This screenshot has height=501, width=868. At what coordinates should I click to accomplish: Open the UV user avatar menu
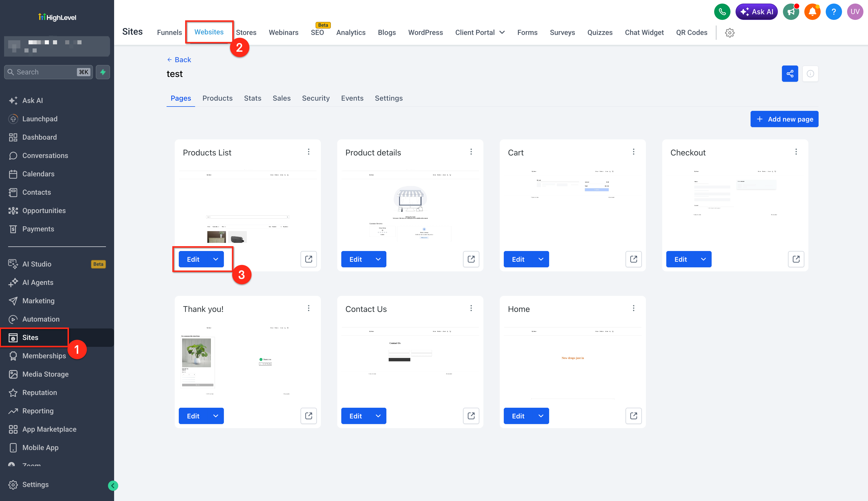pyautogui.click(x=855, y=12)
